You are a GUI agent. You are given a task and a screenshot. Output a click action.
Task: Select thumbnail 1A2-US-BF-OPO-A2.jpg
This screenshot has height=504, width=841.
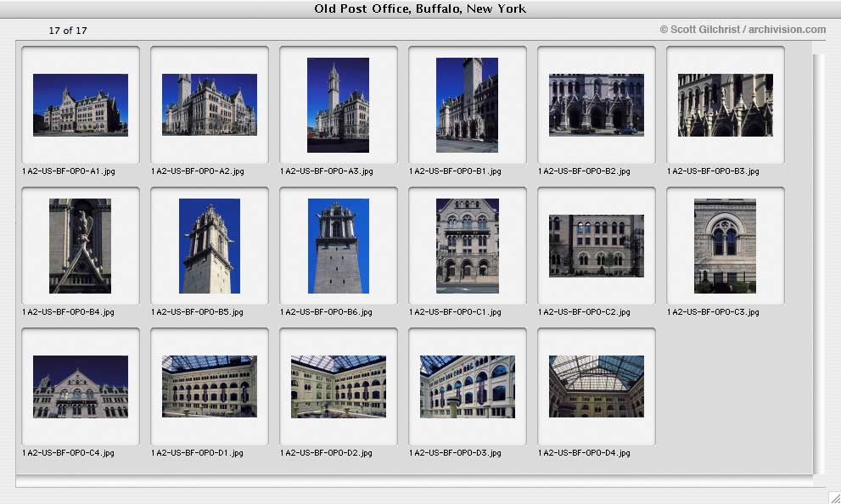point(210,104)
